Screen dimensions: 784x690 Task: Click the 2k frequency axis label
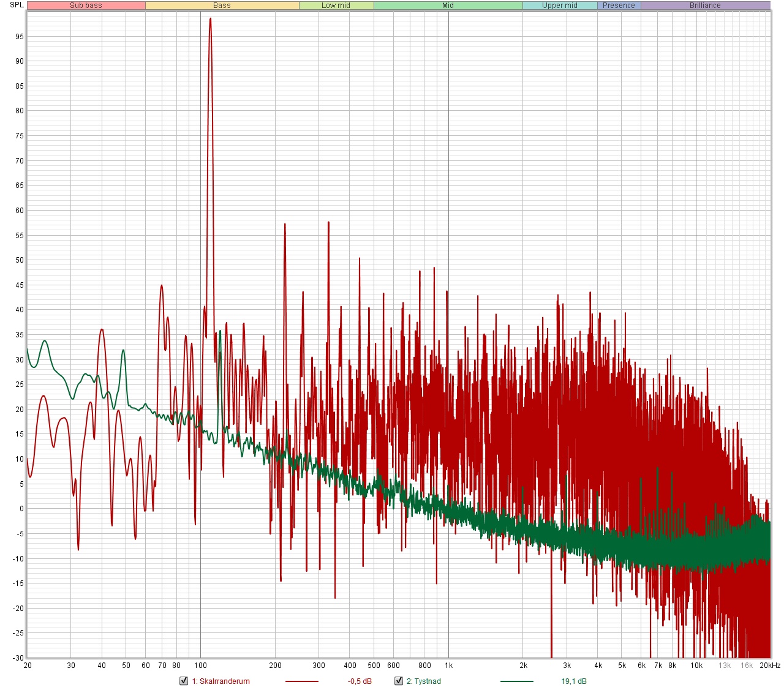523,666
